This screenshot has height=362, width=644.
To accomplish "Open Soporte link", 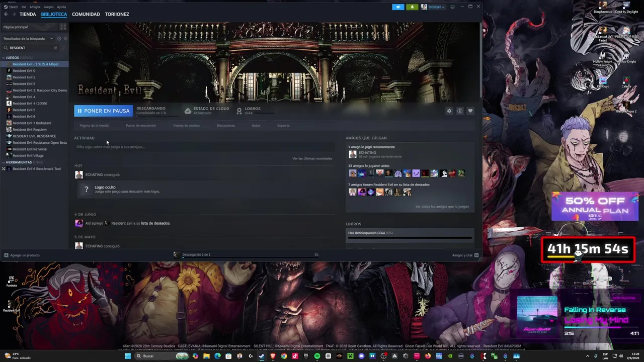I will pos(283,126).
